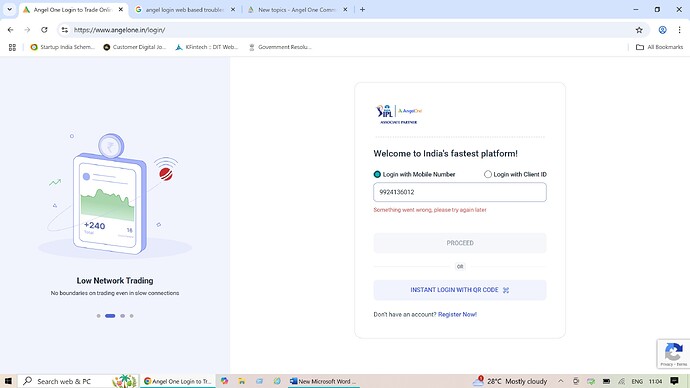Select the Login with Client ID radio button
Viewport: 690px width, 388px height.
[488, 174]
